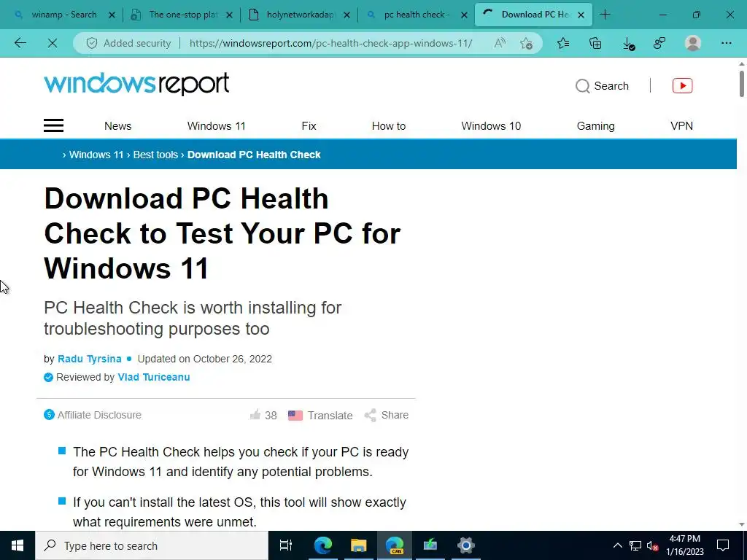Open Edge Canary from the taskbar
Screen dimensions: 747x560
point(395,545)
